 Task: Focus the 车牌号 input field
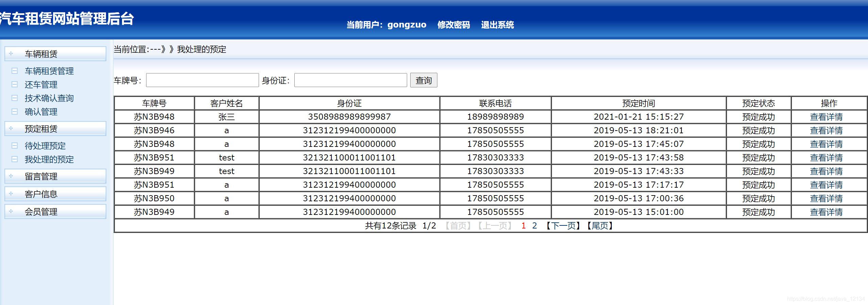[203, 80]
